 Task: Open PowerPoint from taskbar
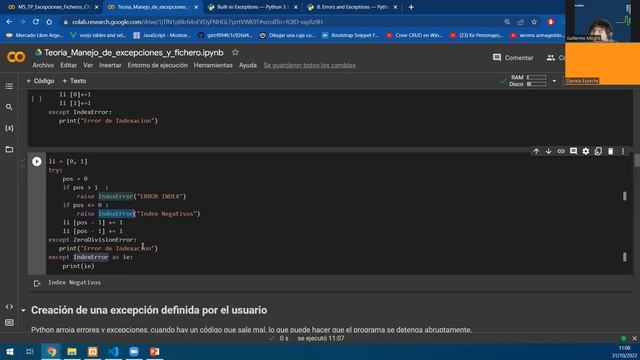[x=154, y=351]
